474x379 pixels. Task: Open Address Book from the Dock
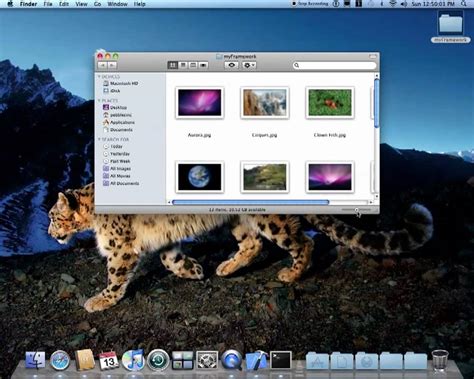(85, 360)
